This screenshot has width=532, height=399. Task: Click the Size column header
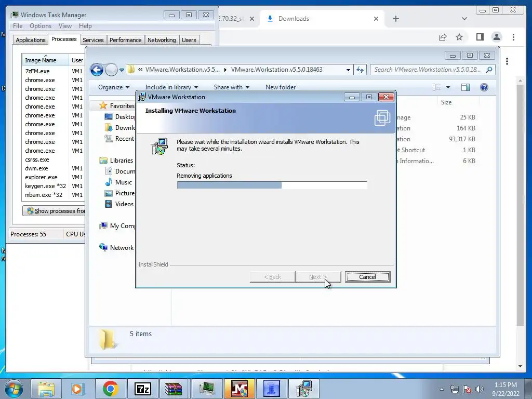446,102
